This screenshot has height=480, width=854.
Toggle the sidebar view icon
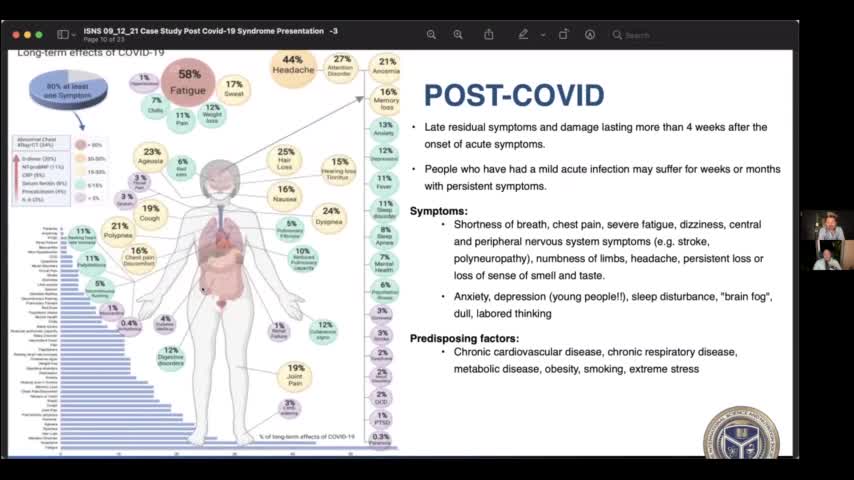pyautogui.click(x=63, y=35)
